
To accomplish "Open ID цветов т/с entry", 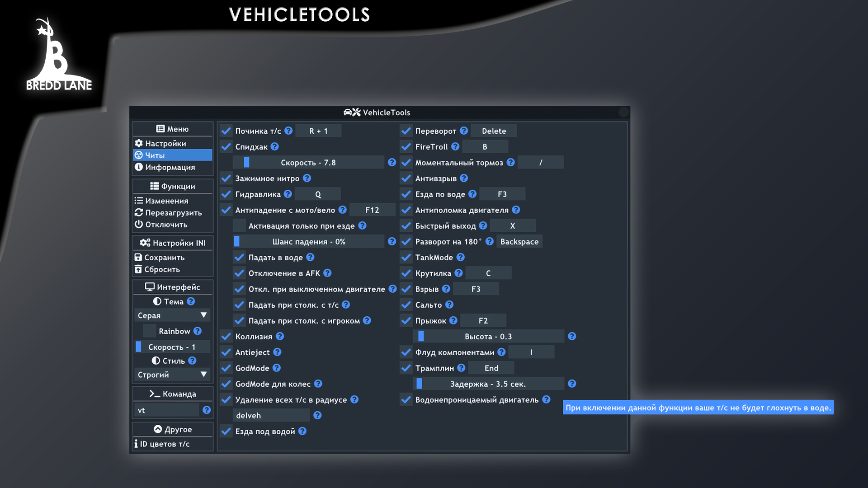I will point(172,444).
